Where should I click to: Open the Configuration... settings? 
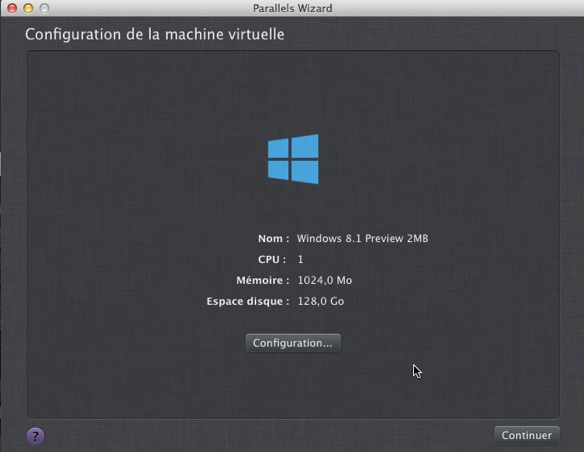(293, 343)
